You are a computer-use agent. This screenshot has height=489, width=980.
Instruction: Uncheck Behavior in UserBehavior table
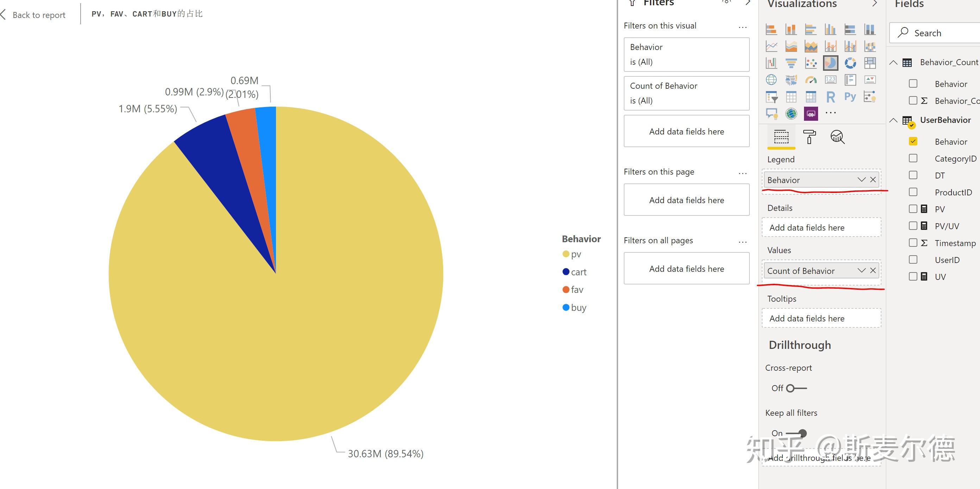pyautogui.click(x=913, y=141)
